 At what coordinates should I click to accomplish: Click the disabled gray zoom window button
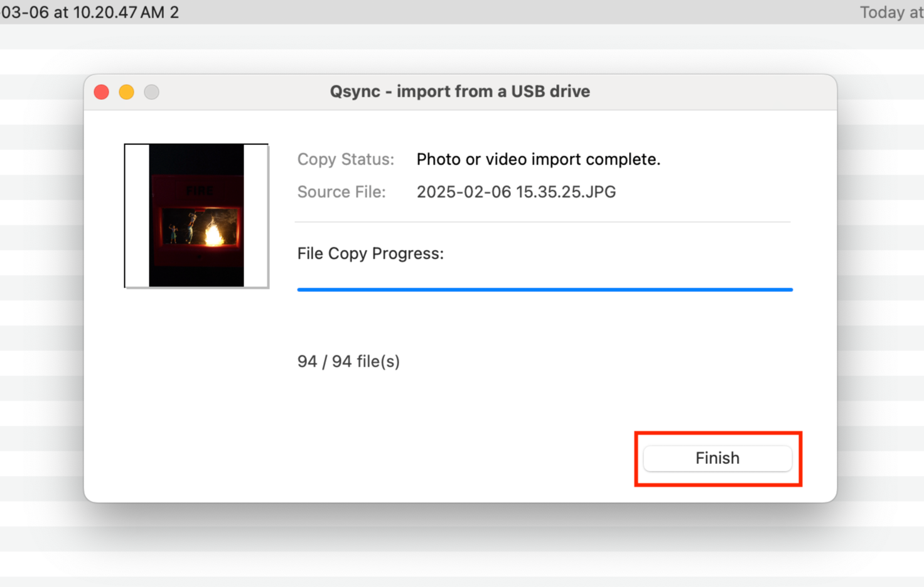click(151, 92)
